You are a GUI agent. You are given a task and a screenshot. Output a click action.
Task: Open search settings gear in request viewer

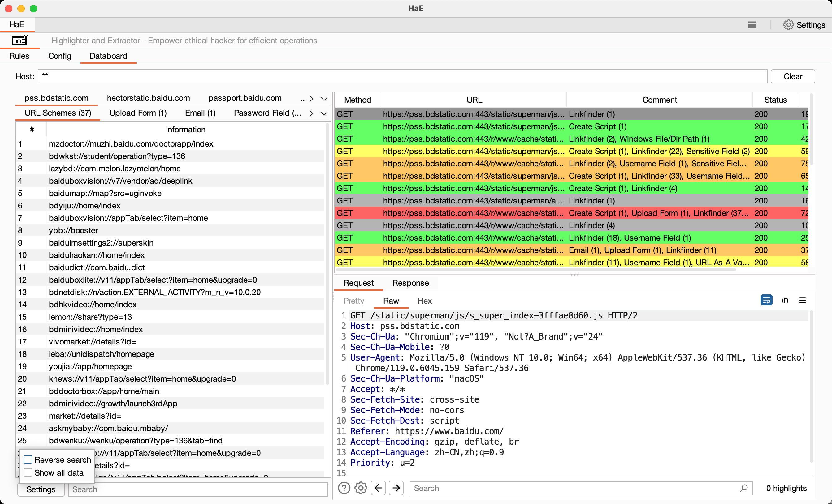coord(361,488)
